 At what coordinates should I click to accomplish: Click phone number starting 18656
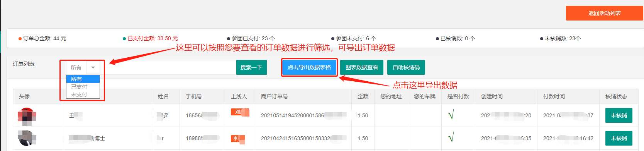pyautogui.click(x=203, y=115)
